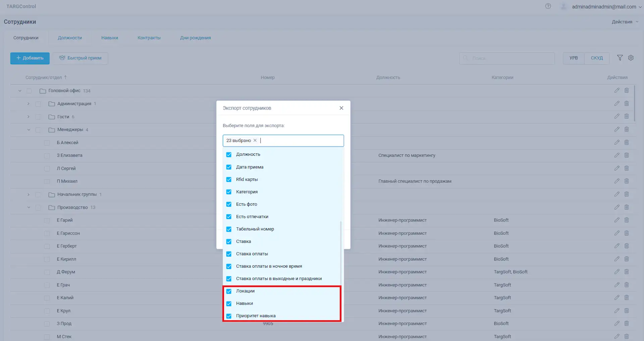This screenshot has height=341, width=644.
Task: Uncheck Ставка оплаты в ночное время
Action: pos(229,266)
